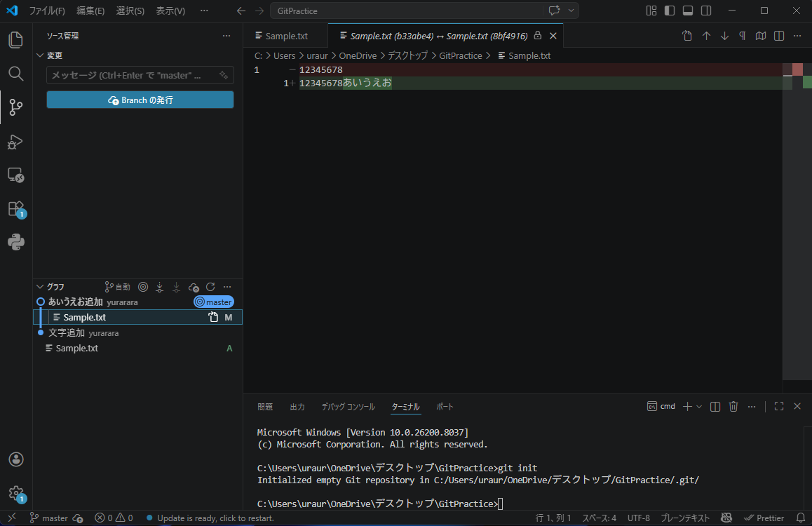The height and width of the screenshot is (526, 812).
Task: Open the ファイル(F) menu
Action: pos(47,11)
